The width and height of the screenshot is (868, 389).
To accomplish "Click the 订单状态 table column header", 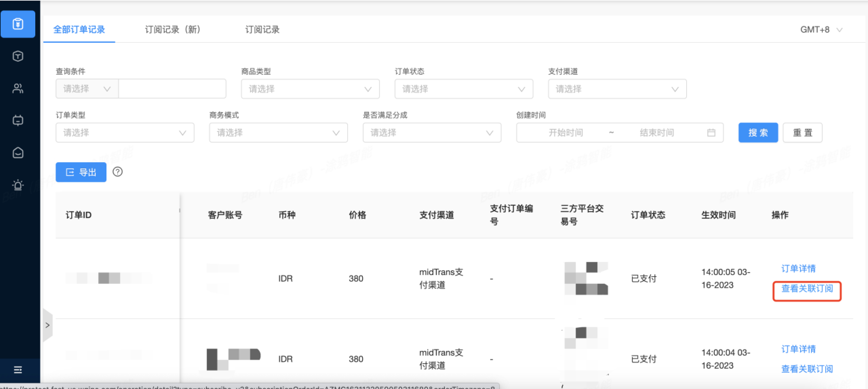I will coord(648,215).
